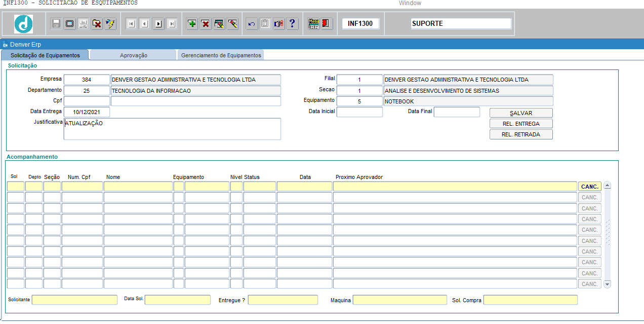
Task: Switch to Solicitação de Equipamentos tab
Action: click(45, 55)
